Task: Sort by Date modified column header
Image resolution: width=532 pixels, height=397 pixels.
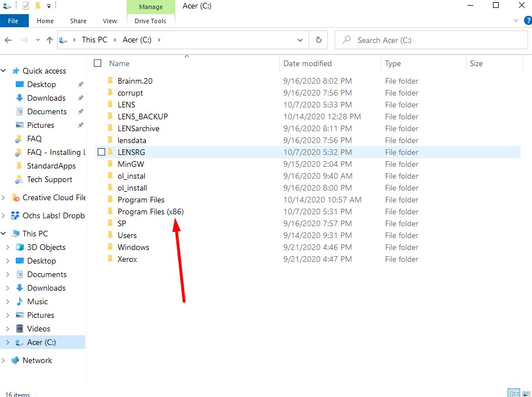Action: [308, 63]
